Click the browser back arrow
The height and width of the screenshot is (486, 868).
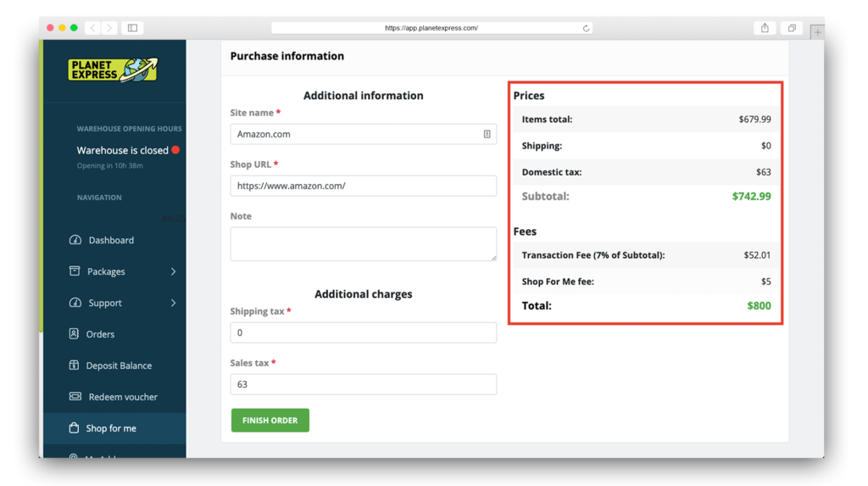click(93, 28)
